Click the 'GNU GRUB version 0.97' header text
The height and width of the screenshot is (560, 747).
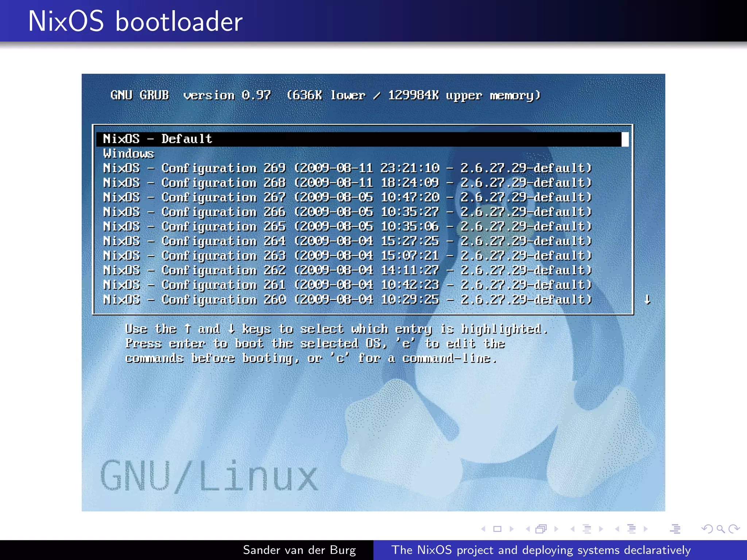191,95
